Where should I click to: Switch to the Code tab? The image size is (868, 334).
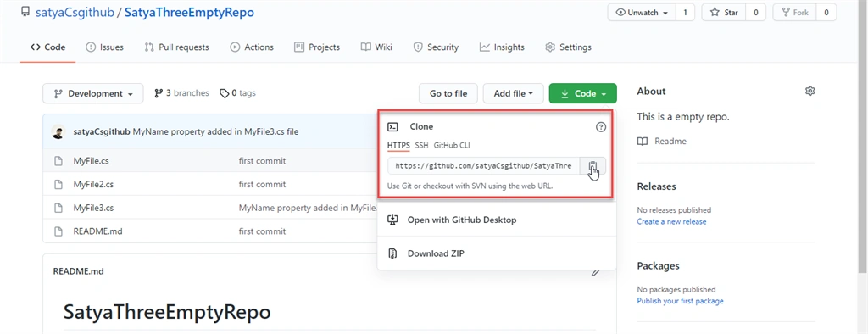(x=47, y=47)
